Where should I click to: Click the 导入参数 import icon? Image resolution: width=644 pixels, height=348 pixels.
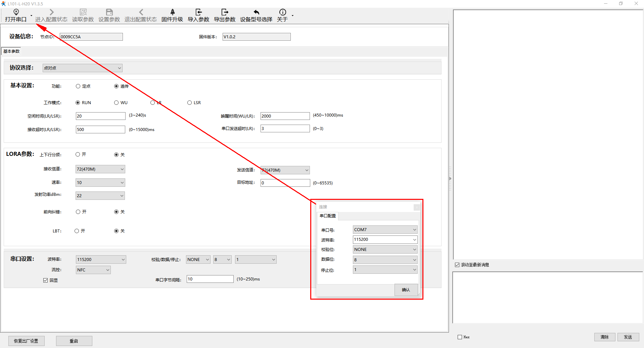point(198,12)
